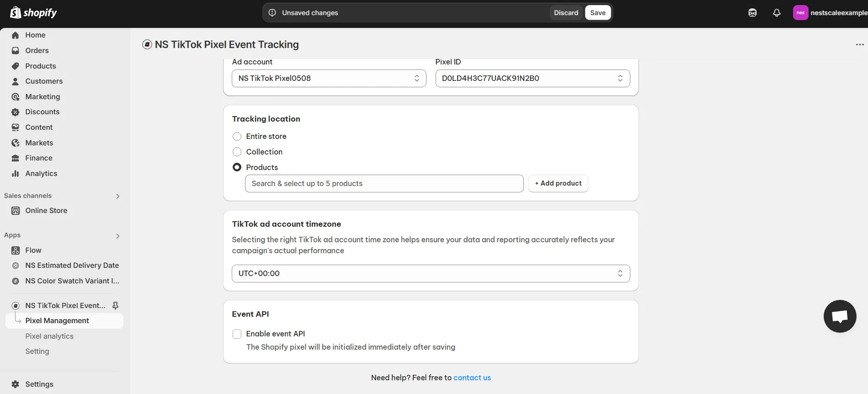Open Analytics in the sidebar
This screenshot has height=394, width=868.
pyautogui.click(x=41, y=174)
